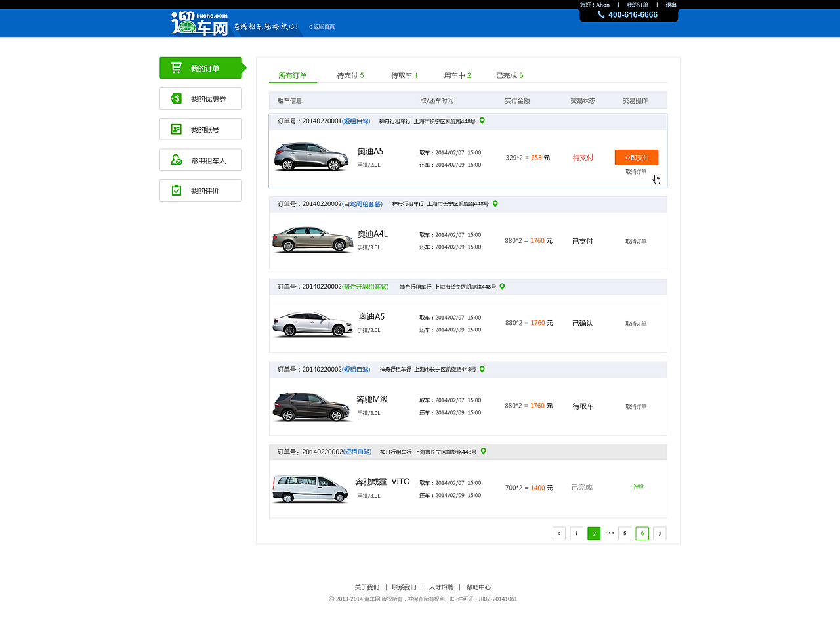Click 评价 for the 奔驰威霆 VITO order
The width and height of the screenshot is (840, 617).
(639, 486)
